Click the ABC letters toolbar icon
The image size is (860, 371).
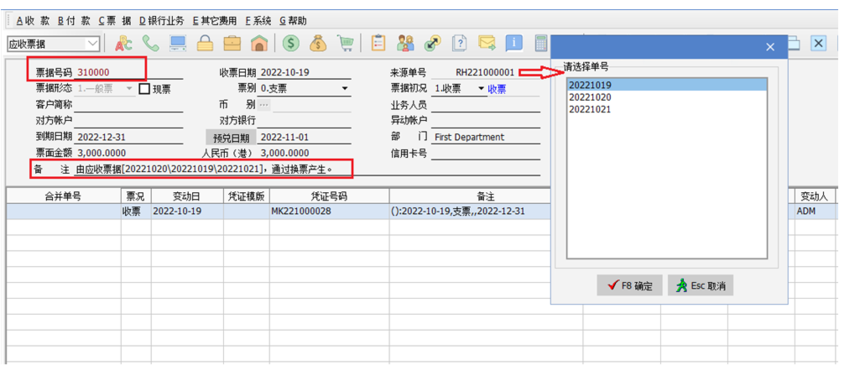(123, 44)
